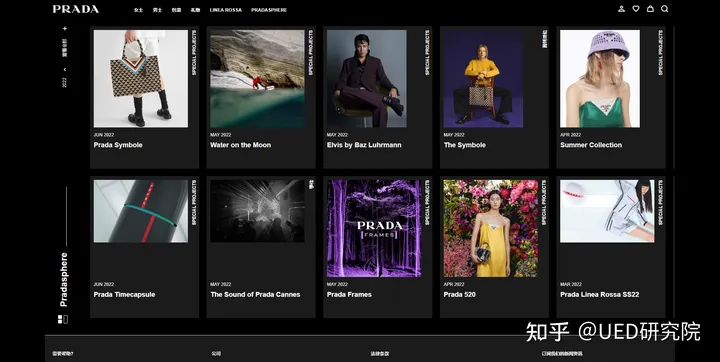Image resolution: width=720 pixels, height=362 pixels.
Task: Open The Symbole yellow sweater image
Action: point(483,79)
